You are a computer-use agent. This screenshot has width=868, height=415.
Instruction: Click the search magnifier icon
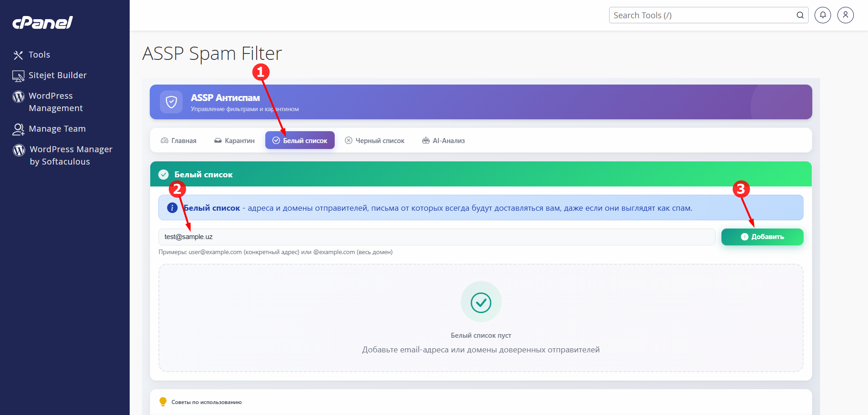(800, 15)
